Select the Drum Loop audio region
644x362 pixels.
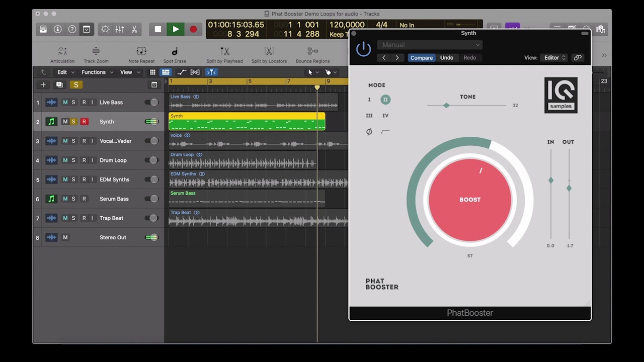[243, 160]
